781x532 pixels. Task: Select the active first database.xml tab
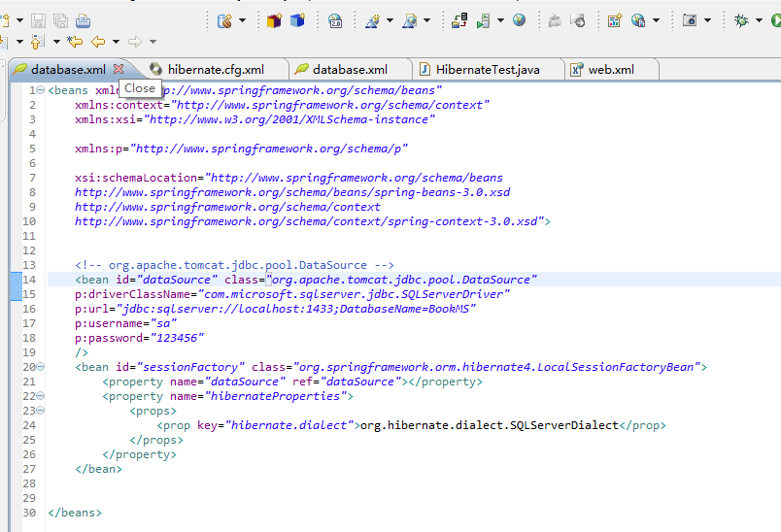68,70
